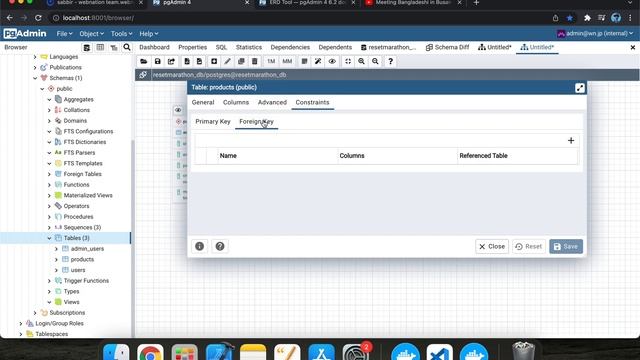640x360 pixels.
Task: Click the help icon in dialog footer
Action: 220,247
